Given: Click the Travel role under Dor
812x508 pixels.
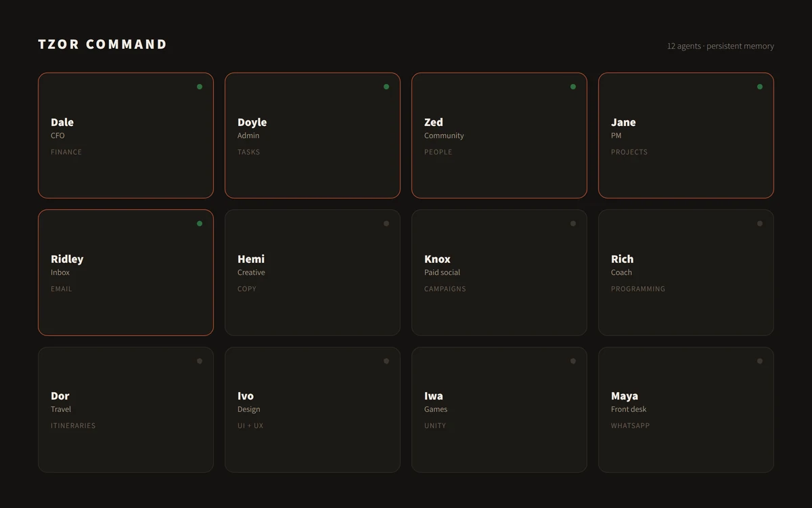Looking at the screenshot, I should [x=61, y=410].
